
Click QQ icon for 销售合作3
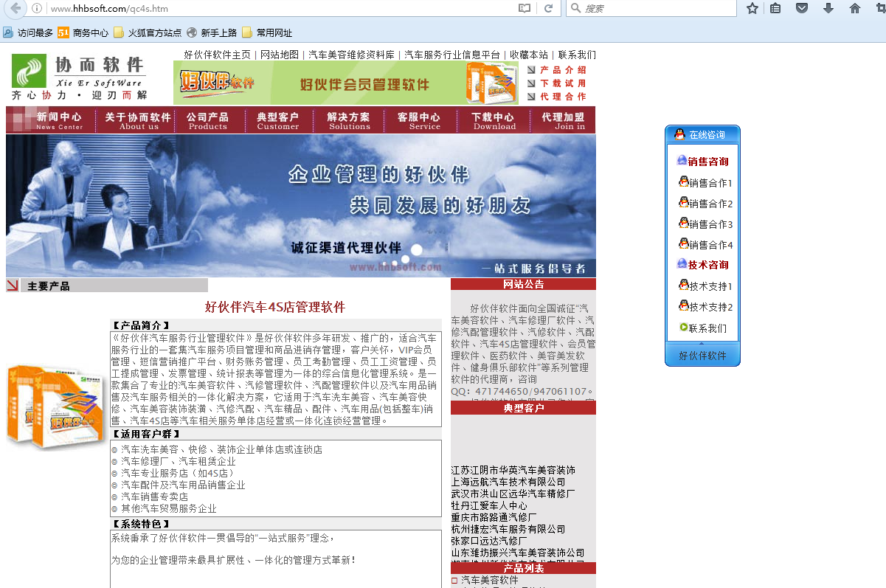coord(683,224)
